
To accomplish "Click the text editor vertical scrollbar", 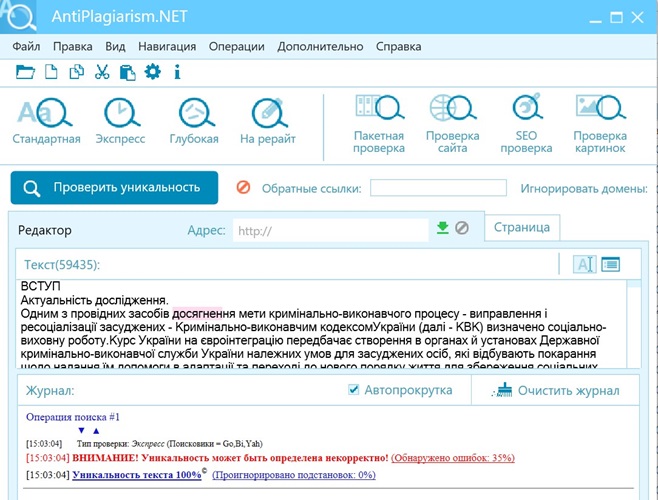I will (634, 323).
